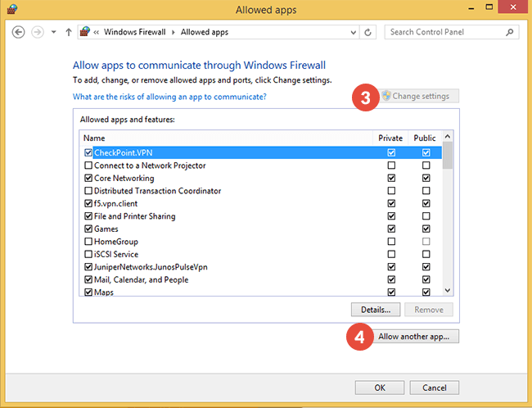The image size is (532, 408).
Task: Select the HomeGroup row text
Action: pyautogui.click(x=116, y=242)
